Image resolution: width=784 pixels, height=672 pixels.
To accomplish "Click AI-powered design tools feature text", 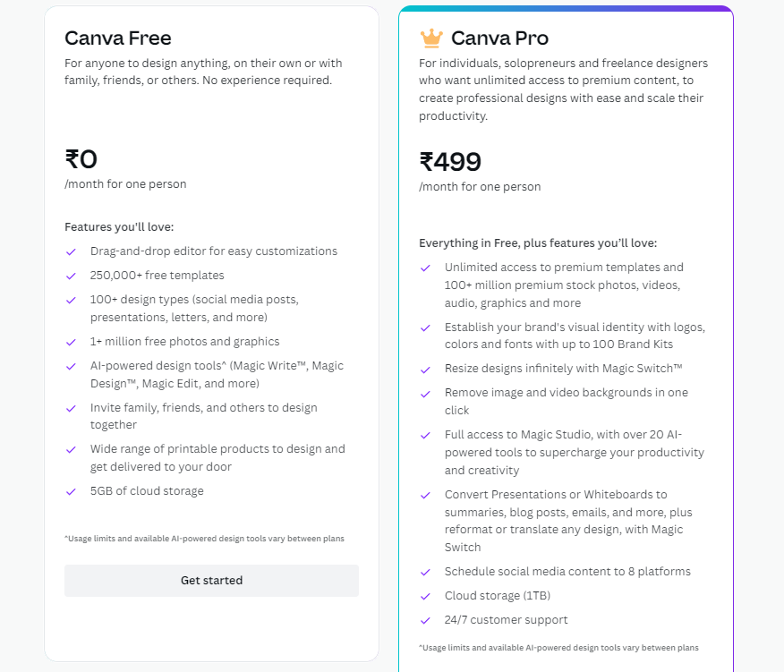I will coord(217,375).
